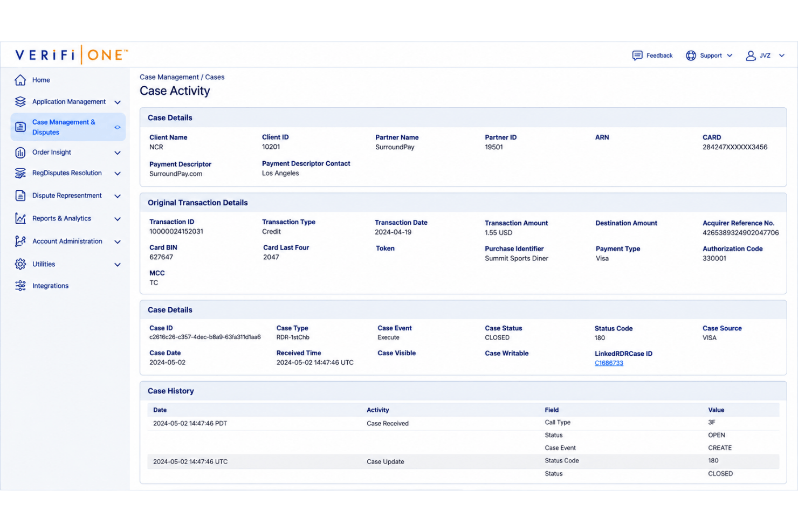Click the Case Management & Disputes icon
Image resolution: width=798 pixels, height=532 pixels.
20,127
